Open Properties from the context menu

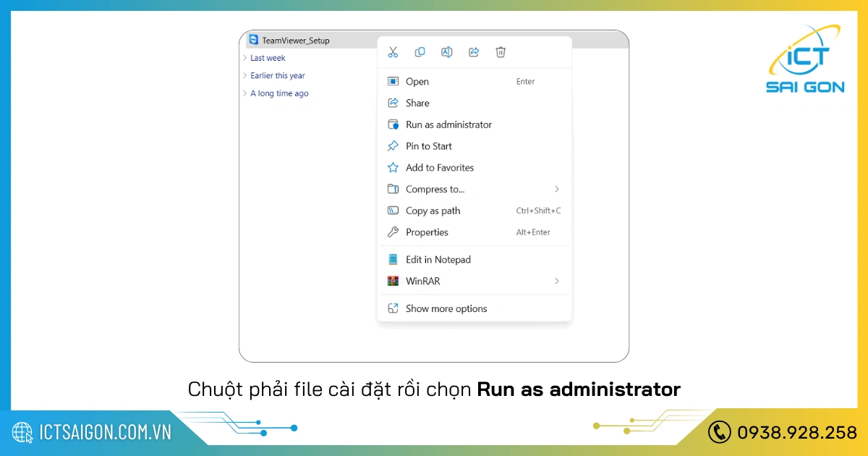(x=427, y=232)
